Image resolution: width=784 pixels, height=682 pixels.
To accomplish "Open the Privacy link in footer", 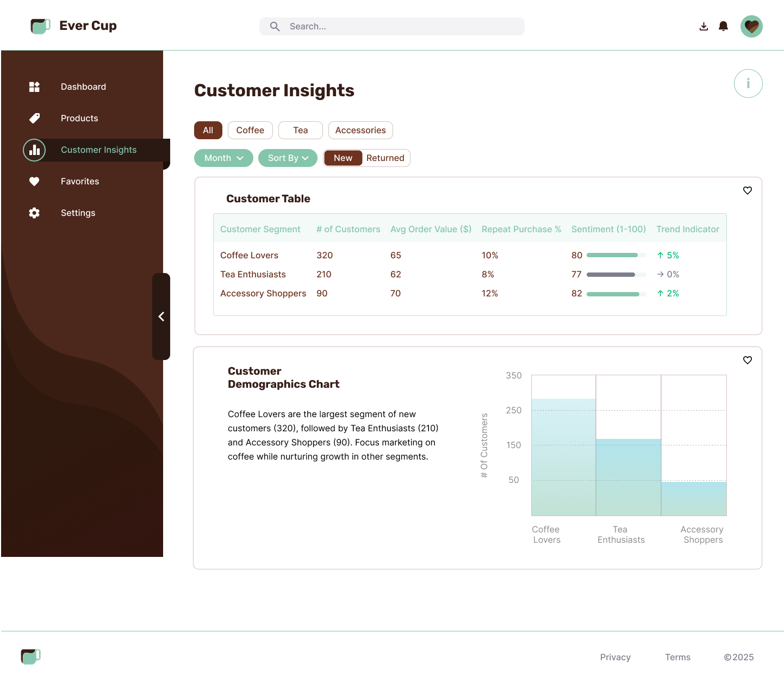I will (x=615, y=657).
